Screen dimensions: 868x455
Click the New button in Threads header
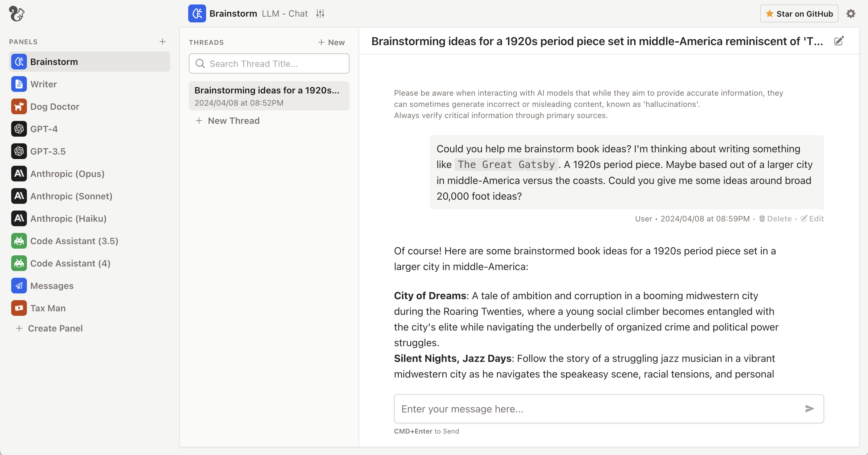(331, 42)
